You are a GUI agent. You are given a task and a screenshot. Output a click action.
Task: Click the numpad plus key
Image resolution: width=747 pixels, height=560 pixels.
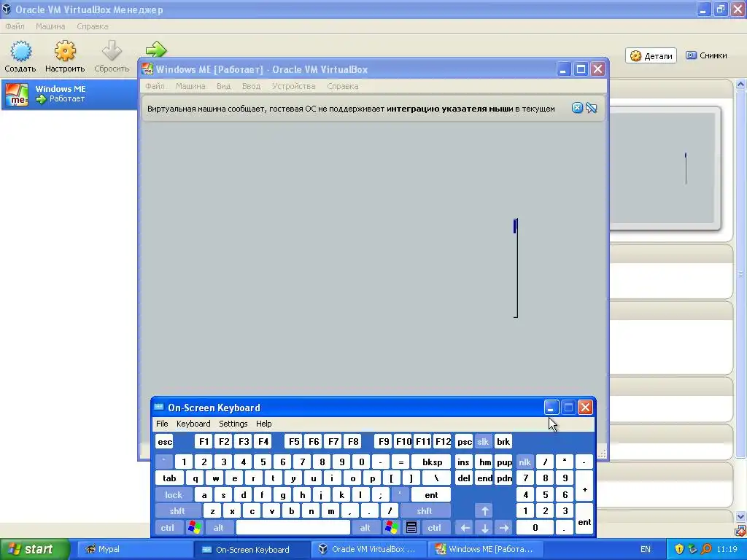tap(584, 486)
